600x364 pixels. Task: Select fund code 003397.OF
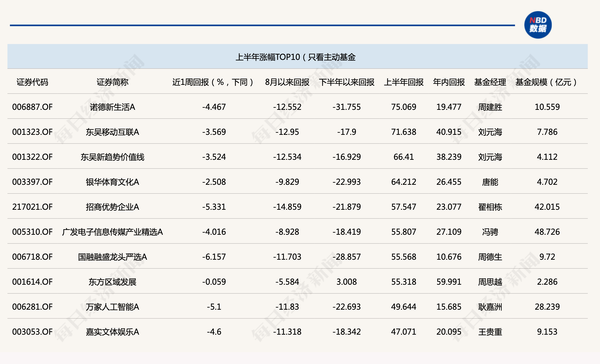coord(32,182)
